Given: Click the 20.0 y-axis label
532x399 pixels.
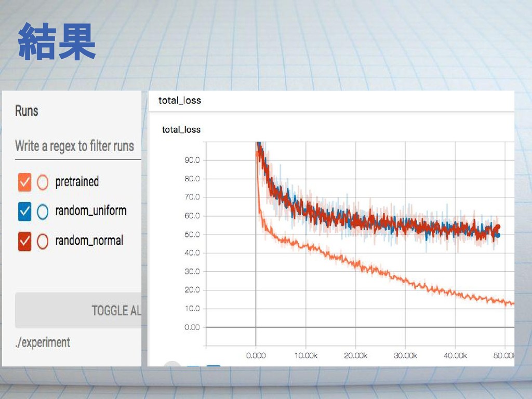Looking at the screenshot, I should (192, 290).
